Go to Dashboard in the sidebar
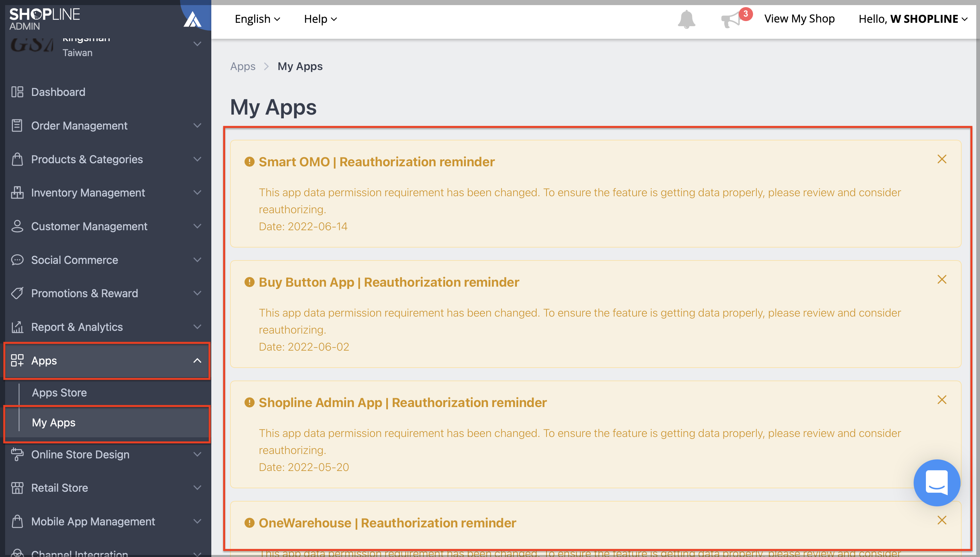 click(x=58, y=92)
